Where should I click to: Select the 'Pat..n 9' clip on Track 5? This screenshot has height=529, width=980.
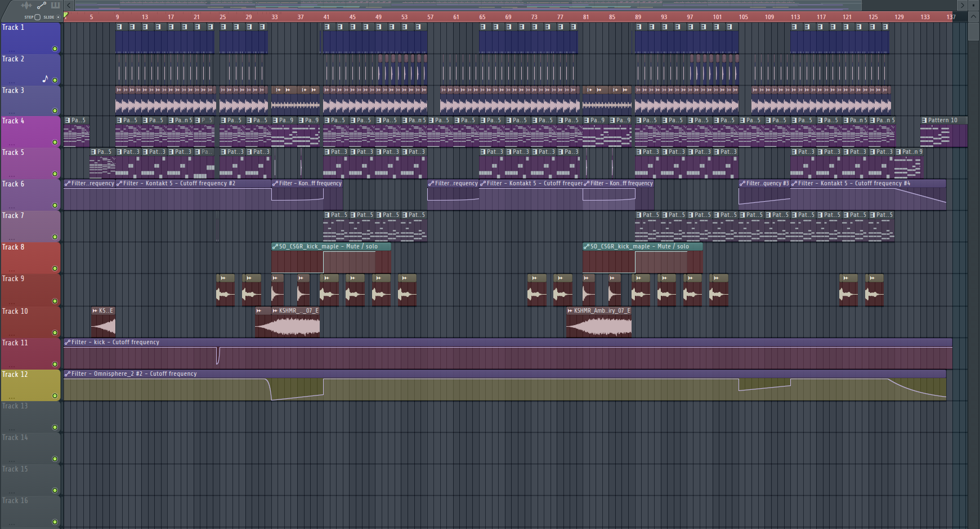tap(909, 163)
